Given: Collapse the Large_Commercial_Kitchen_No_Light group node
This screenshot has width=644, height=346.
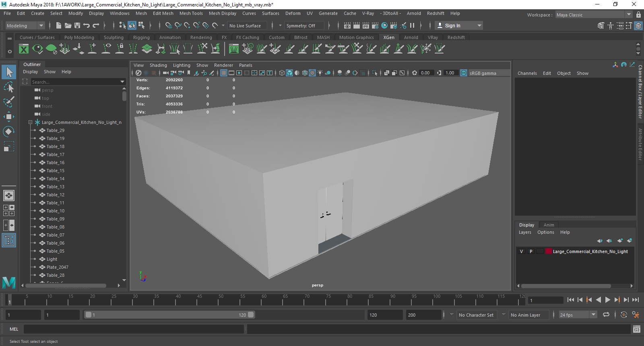Looking at the screenshot, I should pos(30,122).
